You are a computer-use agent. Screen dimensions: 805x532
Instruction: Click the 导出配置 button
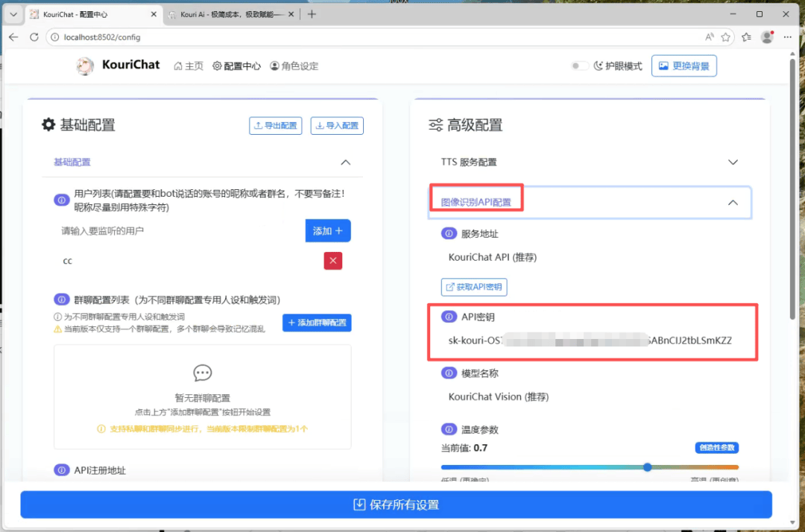coord(276,126)
